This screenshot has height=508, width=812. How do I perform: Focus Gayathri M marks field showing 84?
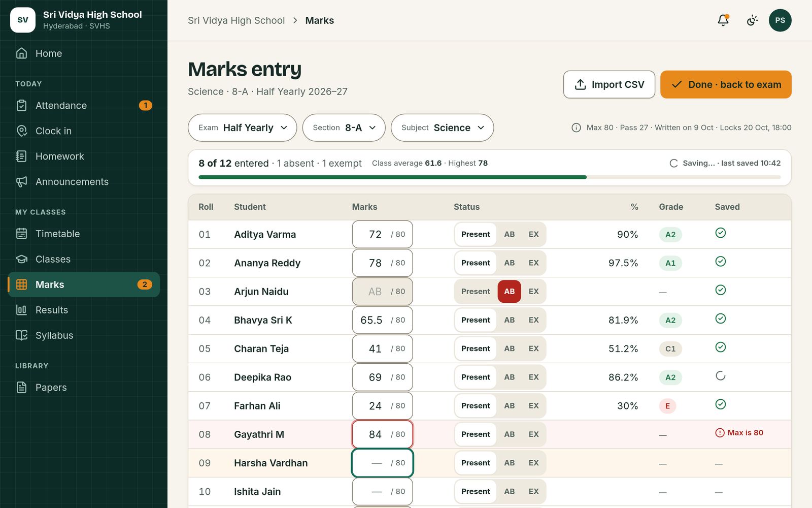[x=382, y=434]
